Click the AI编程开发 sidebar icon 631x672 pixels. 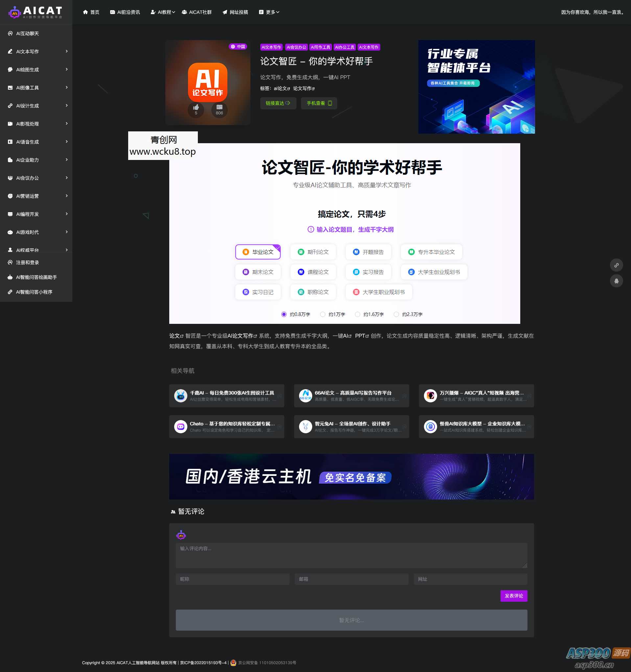10,214
